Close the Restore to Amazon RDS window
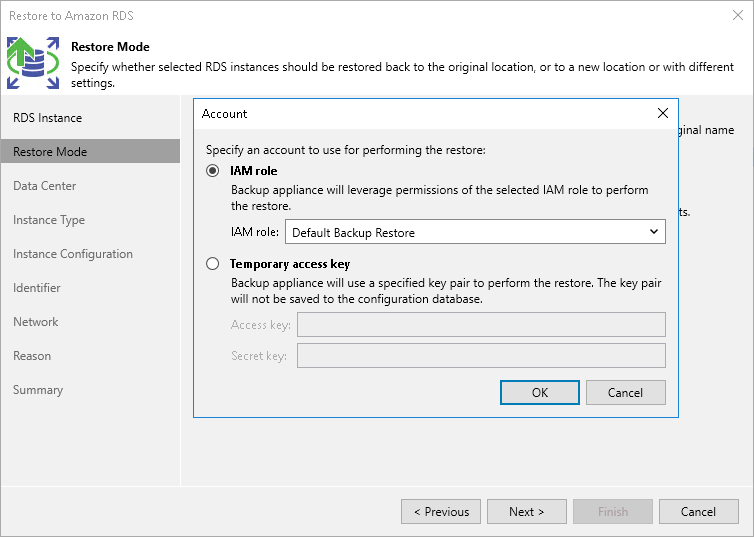Viewport: 754px width, 537px height. coord(737,15)
